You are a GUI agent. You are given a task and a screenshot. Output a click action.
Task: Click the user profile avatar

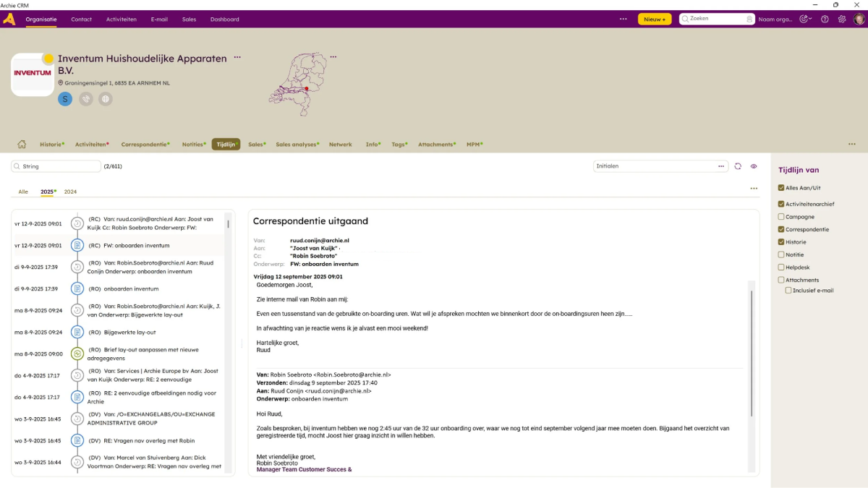coord(859,19)
